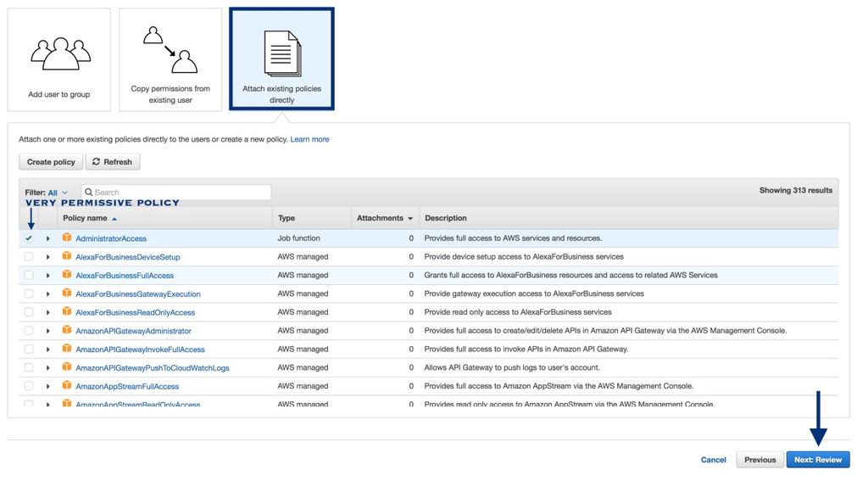Check the AmazonAPIGatewayInvokeFullAccess checkbox

(x=29, y=350)
